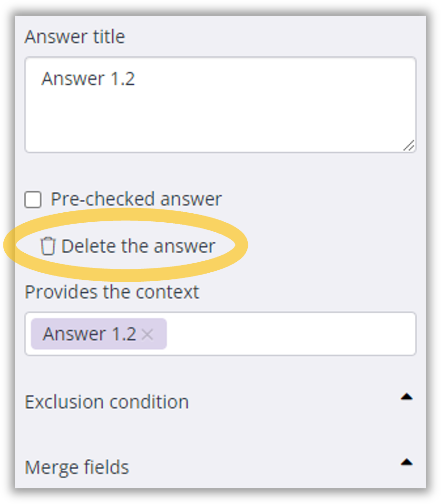The image size is (441, 504).
Task: Select the Answer 1.2 chip in context field
Action: click(89, 334)
